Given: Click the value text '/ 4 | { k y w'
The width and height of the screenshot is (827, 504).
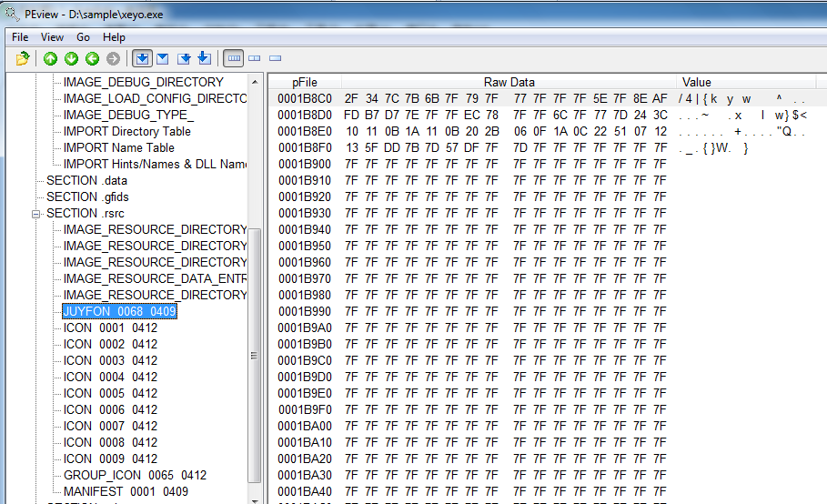Looking at the screenshot, I should 715,98.
